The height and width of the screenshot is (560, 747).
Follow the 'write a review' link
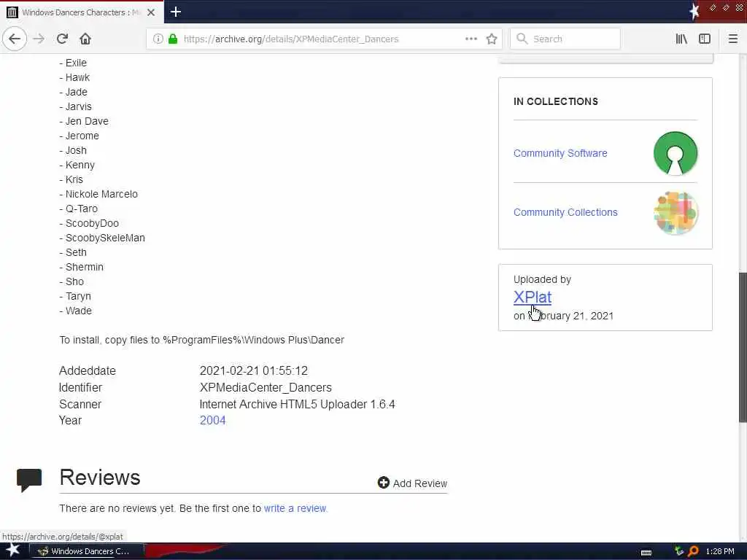point(295,508)
